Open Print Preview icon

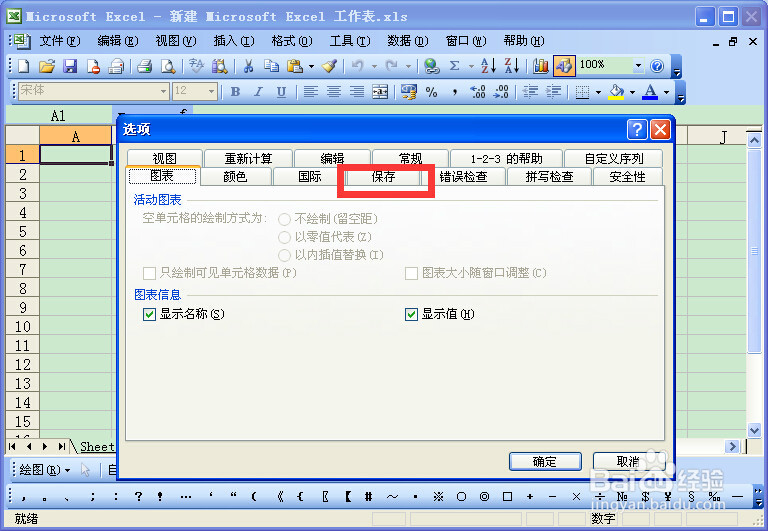tap(168, 66)
